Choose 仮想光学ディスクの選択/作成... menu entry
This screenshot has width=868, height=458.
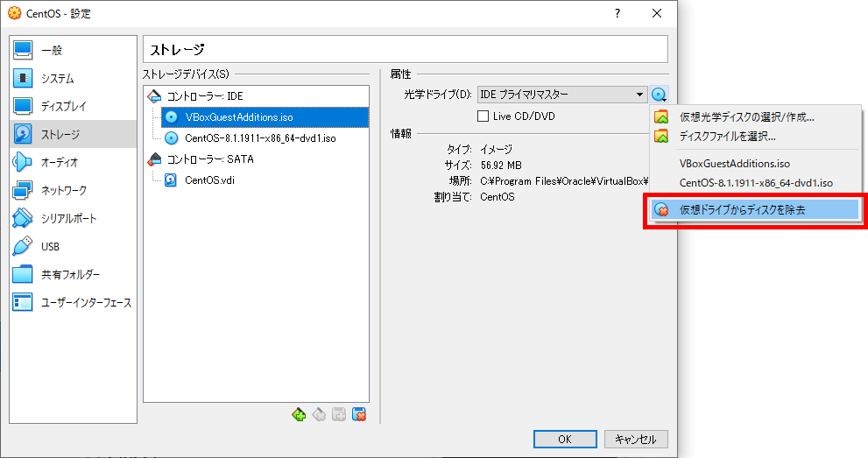755,117
